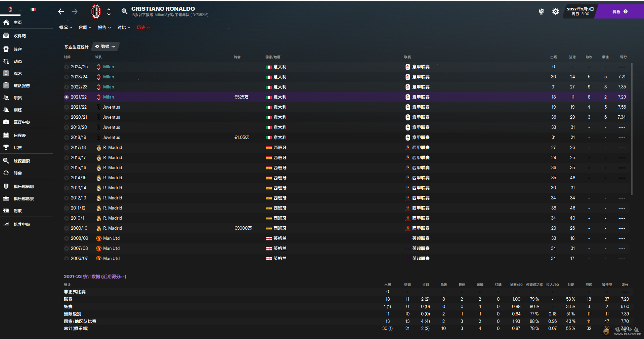Click the date 2027年5月9日 display
The width and height of the screenshot is (644, 339).
580,9
